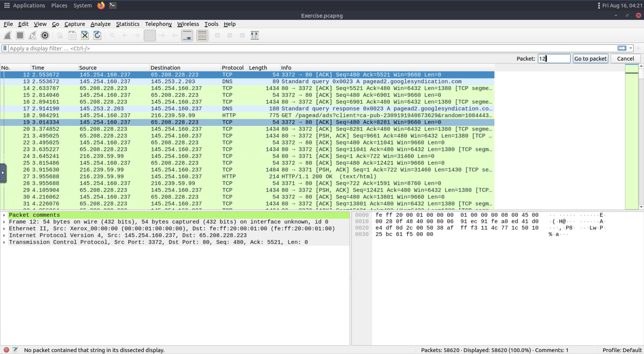Viewport: 644px width, 354px height.
Task: Click the close capture file icon
Action: [x=85, y=35]
